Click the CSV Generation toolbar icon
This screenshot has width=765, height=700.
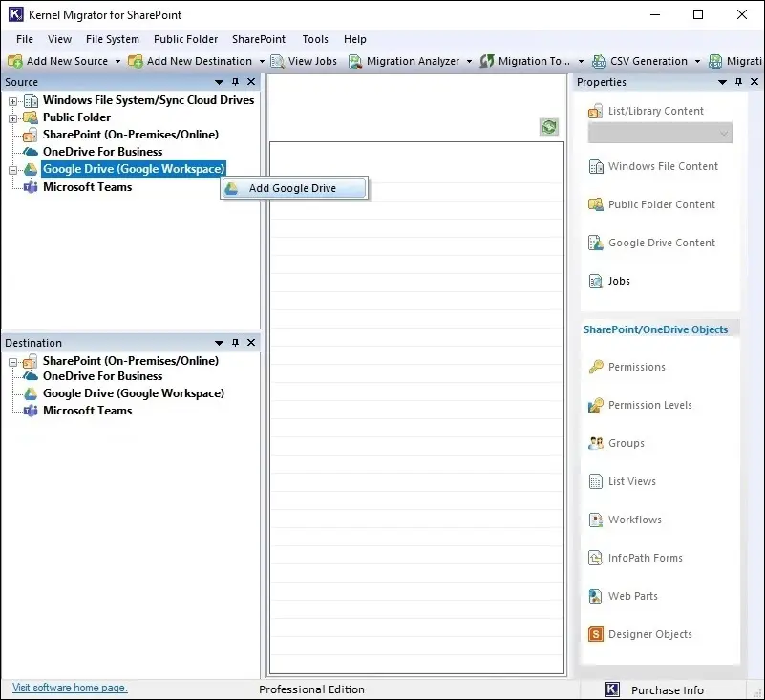599,61
